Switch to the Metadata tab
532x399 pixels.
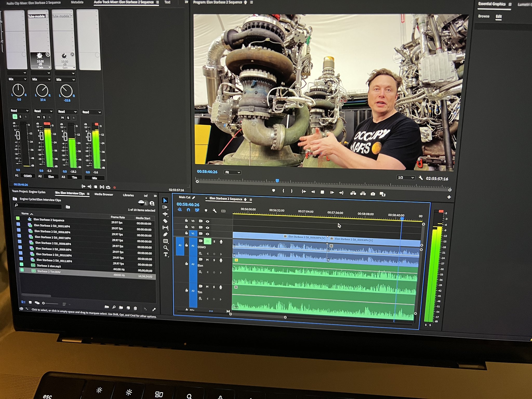(77, 2)
